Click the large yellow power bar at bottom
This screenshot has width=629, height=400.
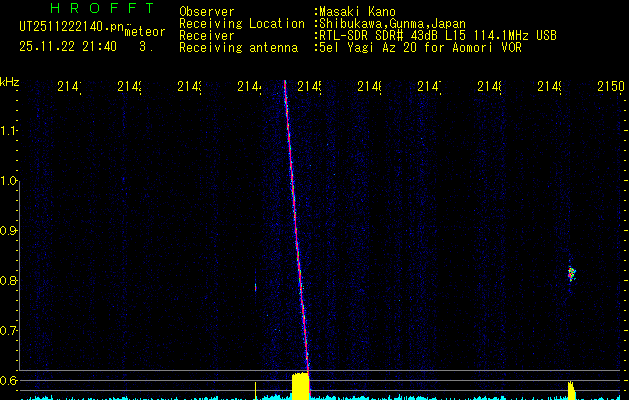(x=300, y=386)
